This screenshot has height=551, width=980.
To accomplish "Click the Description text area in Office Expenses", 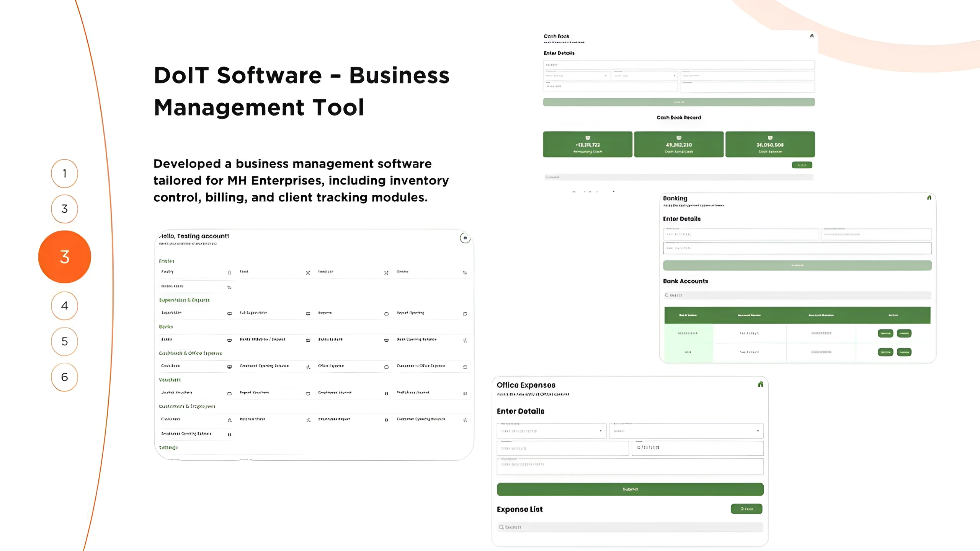I will (x=630, y=466).
